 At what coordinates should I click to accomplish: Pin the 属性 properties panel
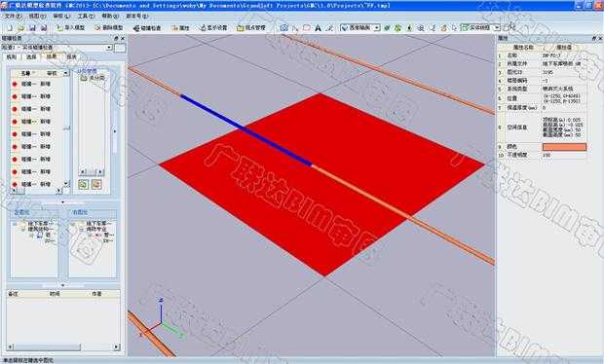coord(593,39)
